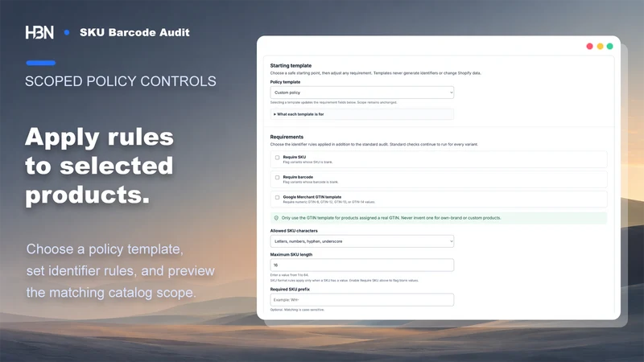Open the Allowed SKU characters dropdown
The image size is (644, 362).
361,241
